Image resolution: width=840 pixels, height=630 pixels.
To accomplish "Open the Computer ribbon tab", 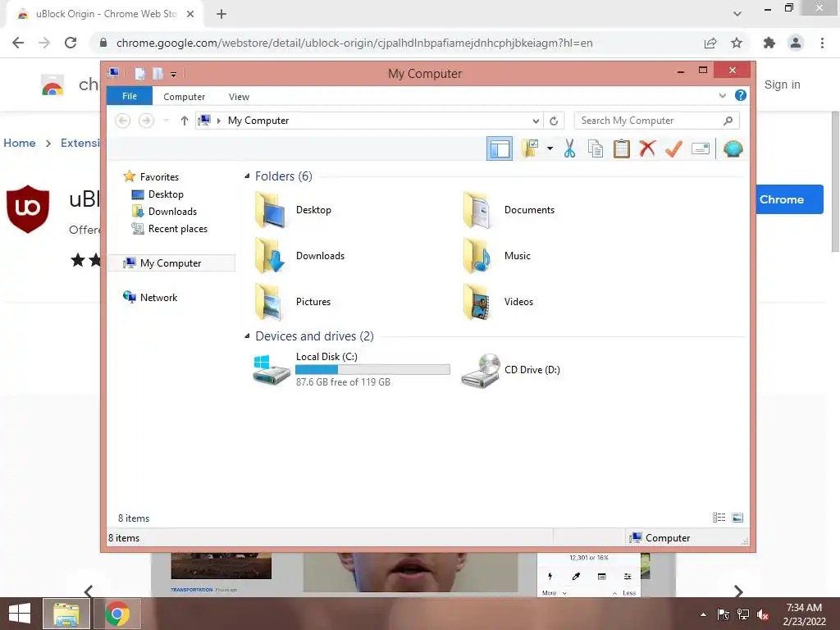I will (x=185, y=97).
